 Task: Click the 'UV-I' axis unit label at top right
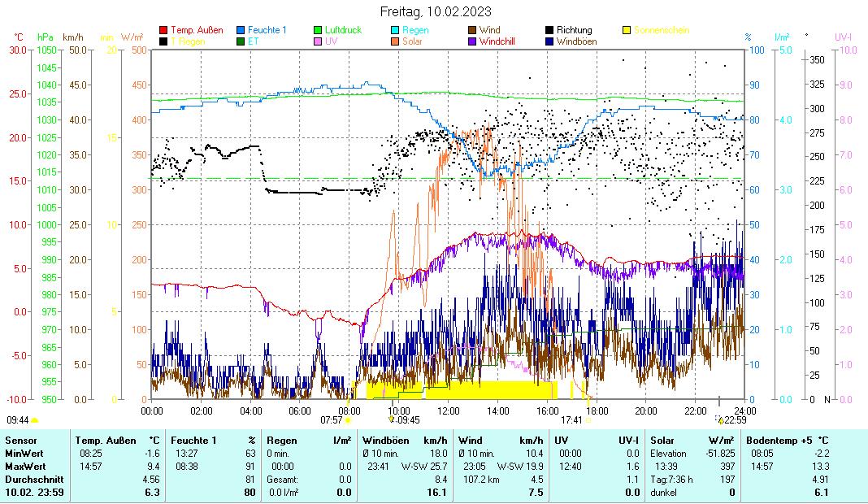843,37
